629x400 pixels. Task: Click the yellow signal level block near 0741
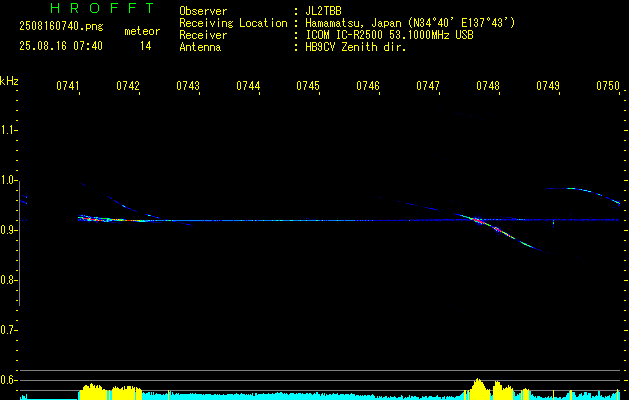tap(110, 391)
